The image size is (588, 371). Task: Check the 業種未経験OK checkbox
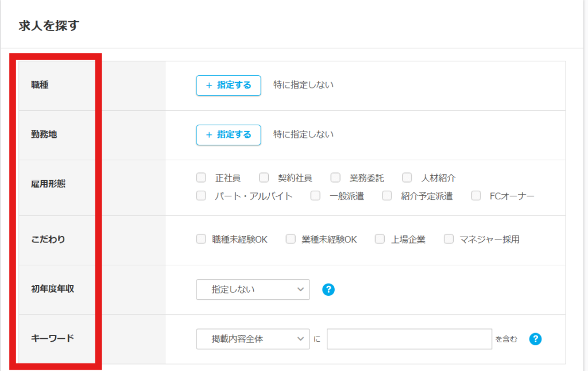[x=291, y=239]
